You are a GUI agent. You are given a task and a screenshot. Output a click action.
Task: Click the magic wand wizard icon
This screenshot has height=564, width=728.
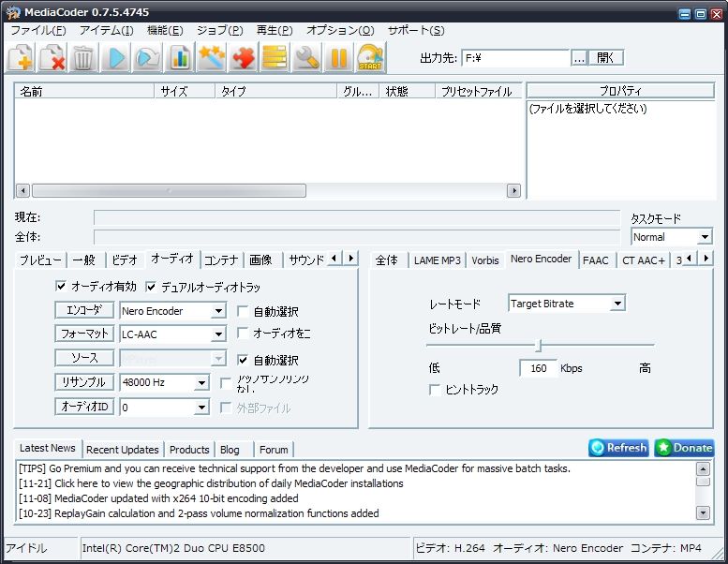211,57
